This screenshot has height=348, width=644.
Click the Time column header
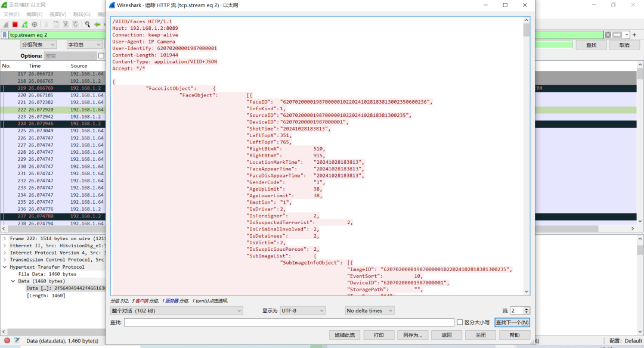(48, 66)
